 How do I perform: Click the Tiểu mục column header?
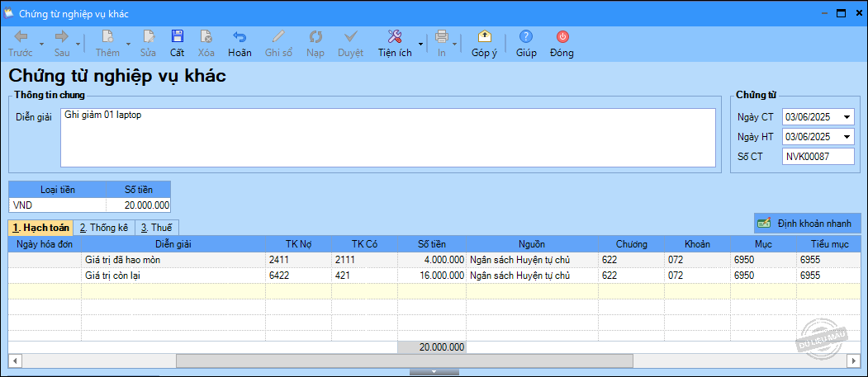pyautogui.click(x=828, y=244)
